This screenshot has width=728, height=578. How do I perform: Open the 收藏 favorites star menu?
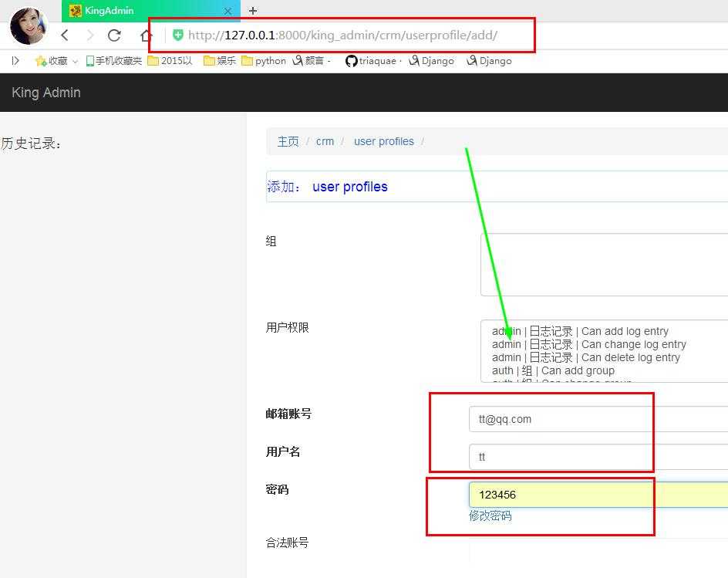(x=51, y=61)
